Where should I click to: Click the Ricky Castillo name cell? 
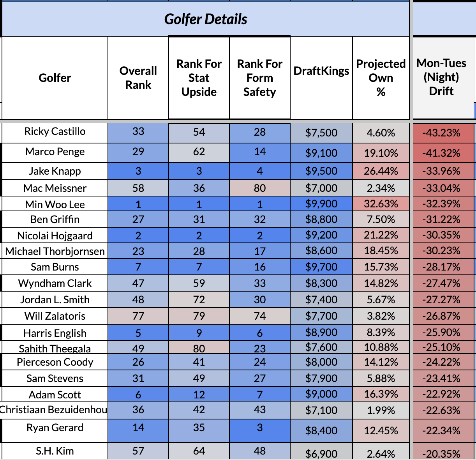(x=55, y=132)
